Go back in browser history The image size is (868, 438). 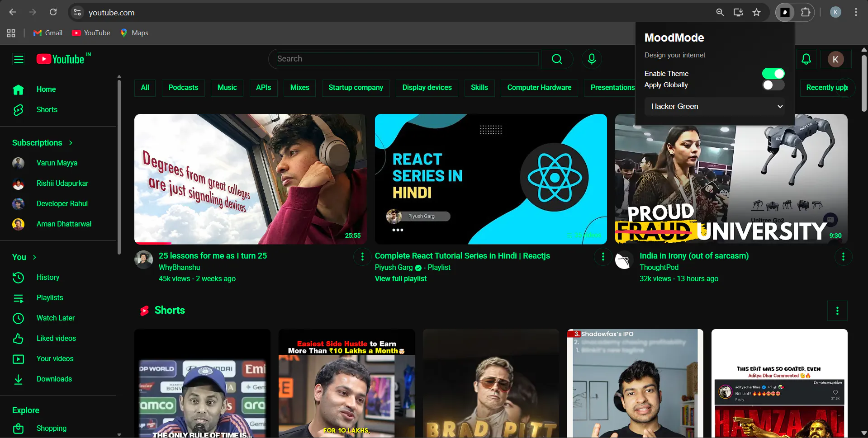(x=13, y=12)
